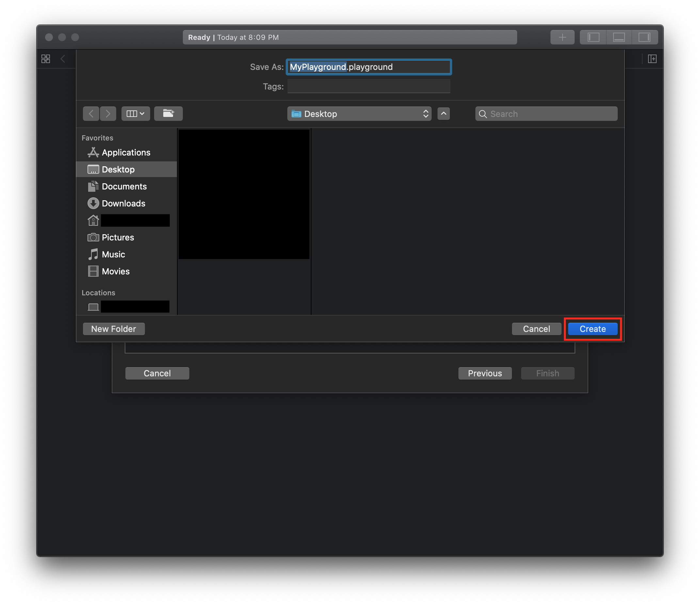Open the view mode columns dropdown

pyautogui.click(x=135, y=114)
